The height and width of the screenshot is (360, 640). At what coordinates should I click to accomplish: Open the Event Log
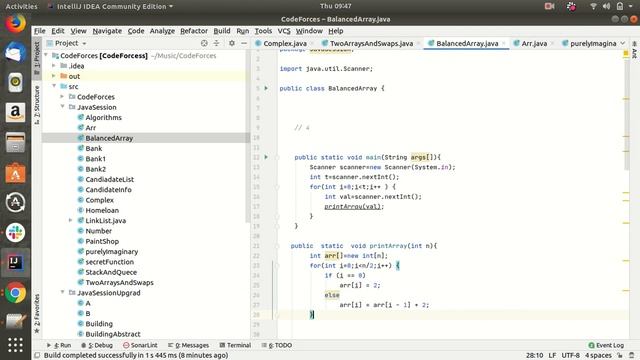click(606, 345)
